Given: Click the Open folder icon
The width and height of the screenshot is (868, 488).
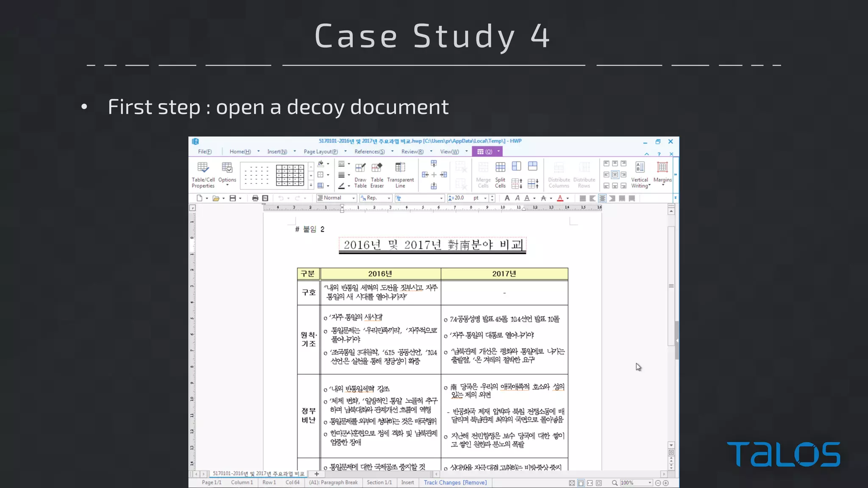Looking at the screenshot, I should pyautogui.click(x=216, y=198).
